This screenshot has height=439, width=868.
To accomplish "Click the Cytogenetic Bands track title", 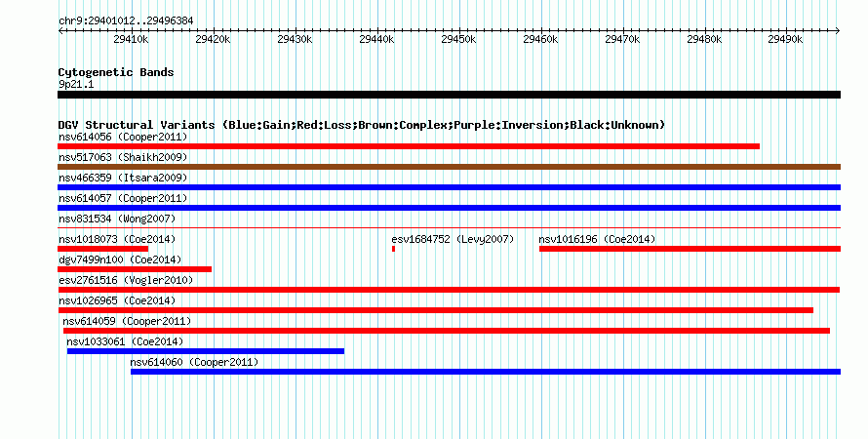I will click(x=116, y=72).
